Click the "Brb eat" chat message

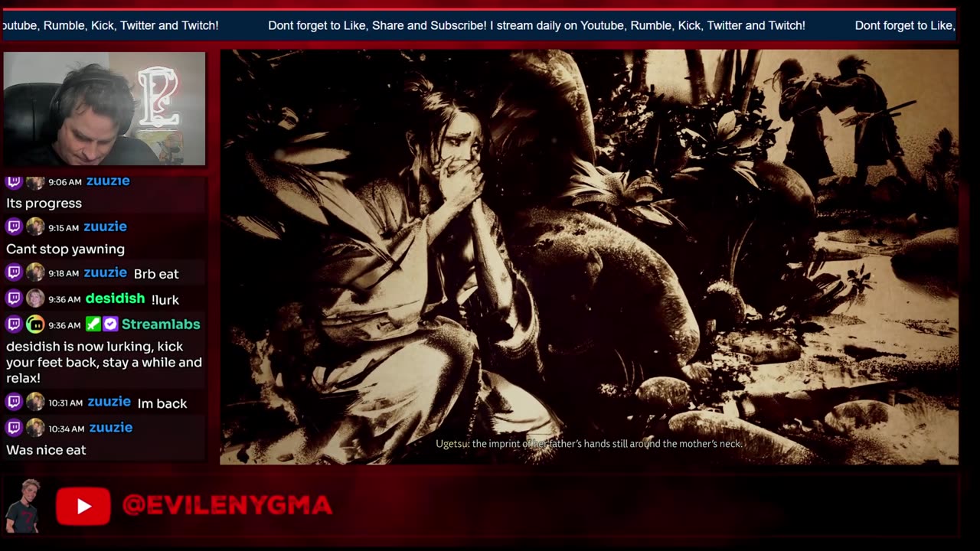(x=156, y=274)
